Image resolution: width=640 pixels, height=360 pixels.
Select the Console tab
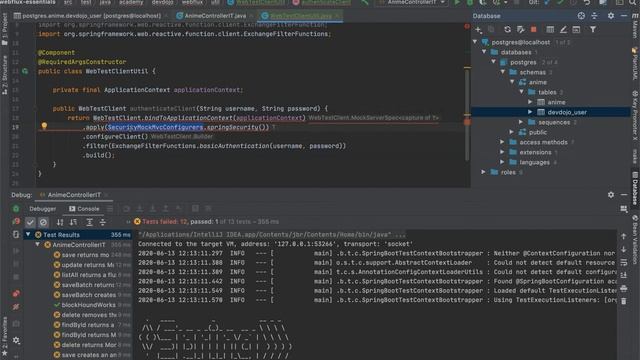[84, 209]
